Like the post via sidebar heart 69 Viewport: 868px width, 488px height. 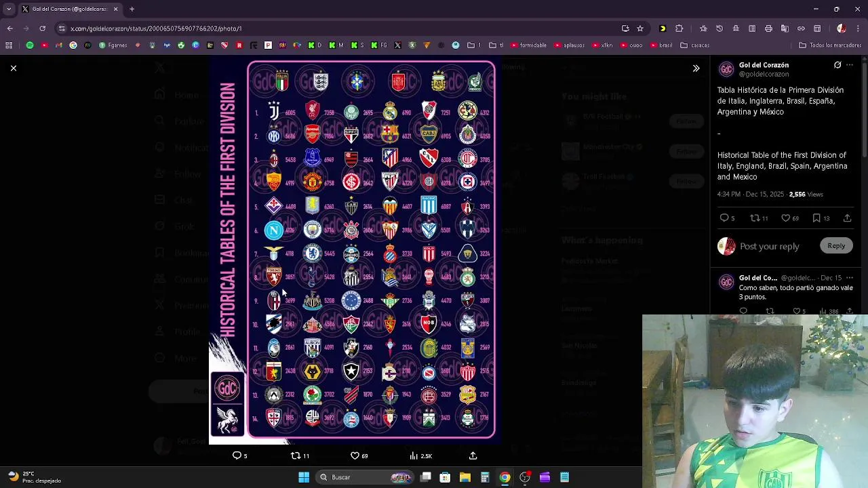790,218
